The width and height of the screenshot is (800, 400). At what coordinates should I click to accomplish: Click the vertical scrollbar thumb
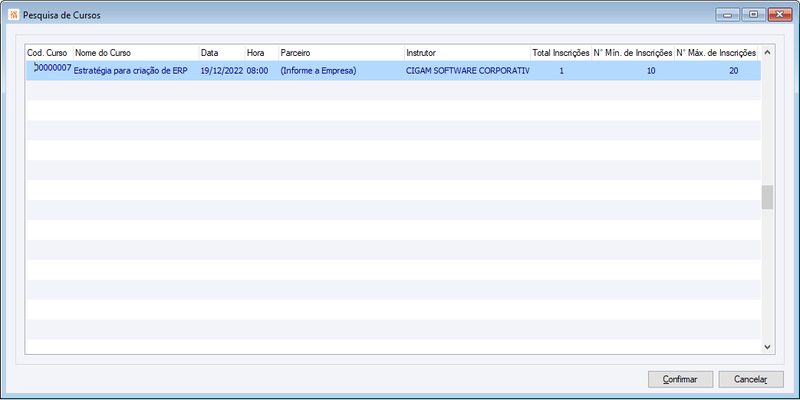(x=767, y=197)
